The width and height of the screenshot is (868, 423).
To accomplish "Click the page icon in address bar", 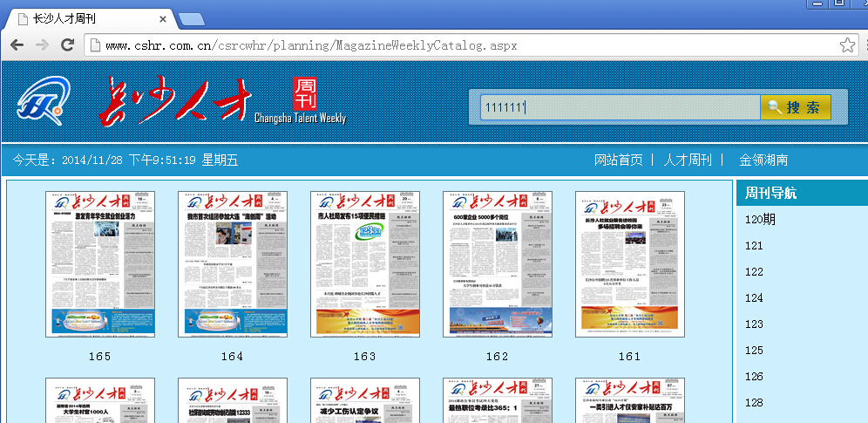I will (x=95, y=45).
